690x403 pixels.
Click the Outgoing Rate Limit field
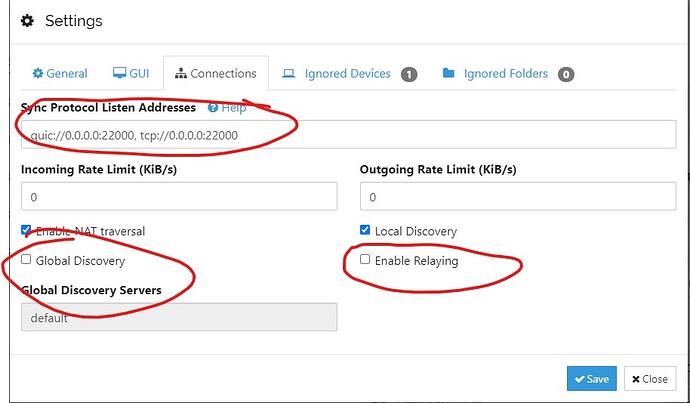(518, 196)
